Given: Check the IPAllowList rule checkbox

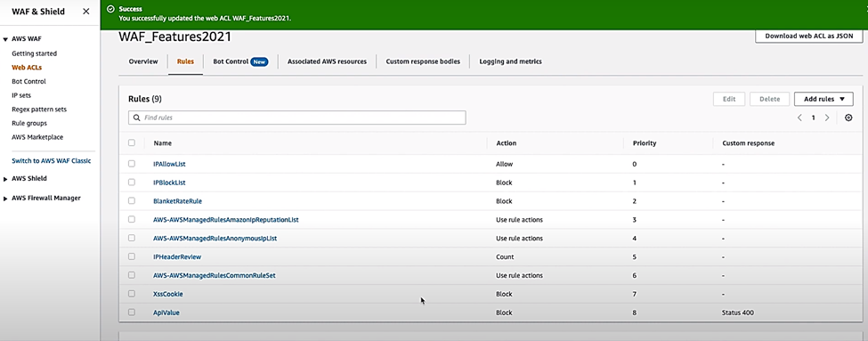Looking at the screenshot, I should coord(132,164).
